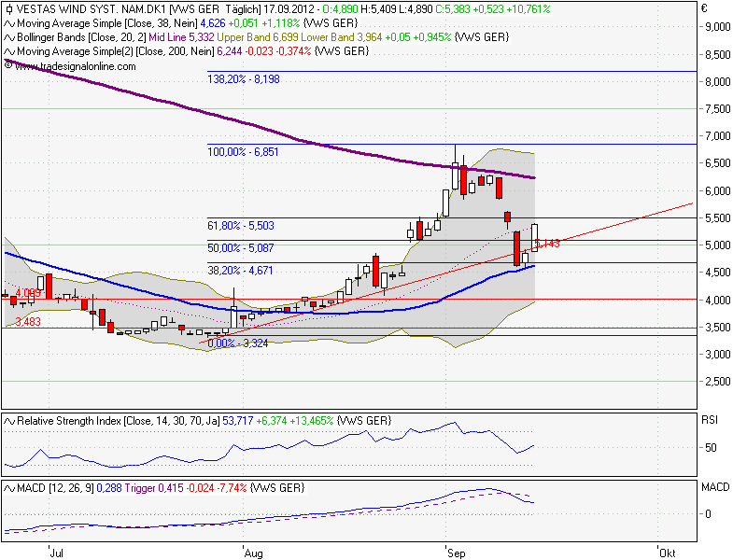Click the RSI value 53,717 in legend

click(238, 421)
